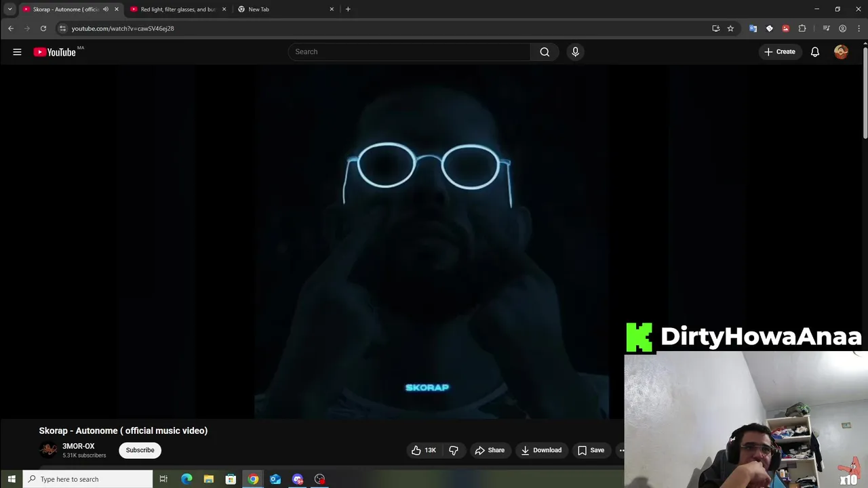Open the Google Translate extension

[x=753, y=28]
